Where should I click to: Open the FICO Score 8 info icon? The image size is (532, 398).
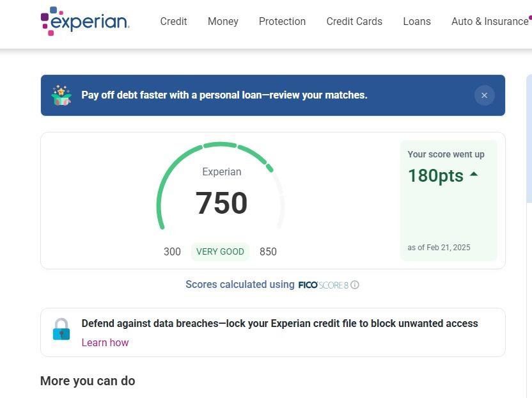click(x=355, y=285)
